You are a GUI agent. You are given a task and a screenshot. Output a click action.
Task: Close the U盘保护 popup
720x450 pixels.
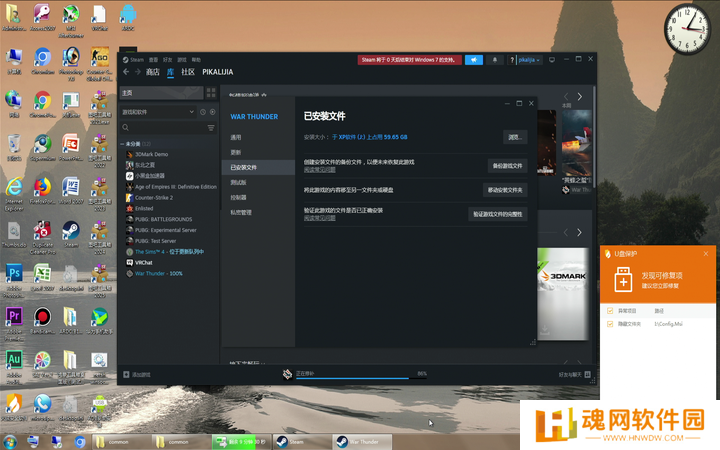coord(706,253)
